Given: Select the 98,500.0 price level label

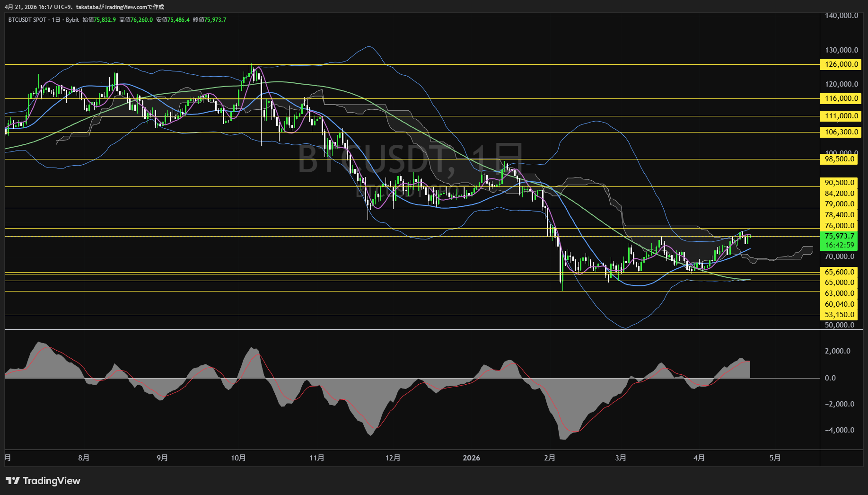Looking at the screenshot, I should (840, 159).
